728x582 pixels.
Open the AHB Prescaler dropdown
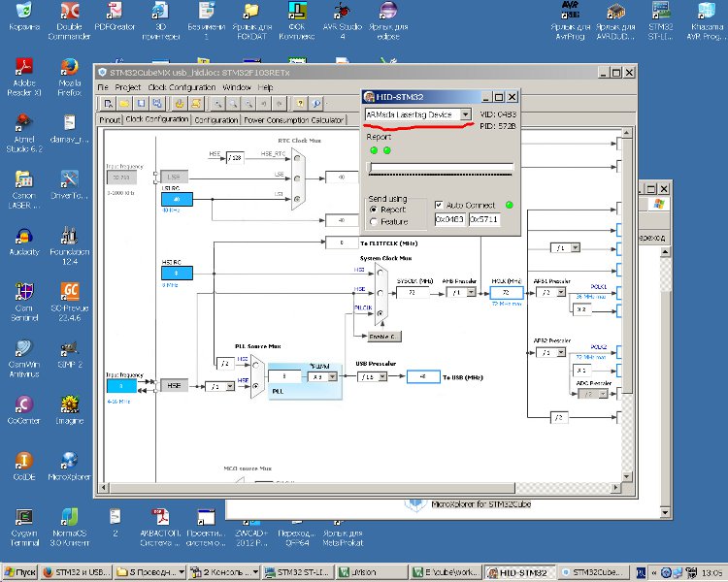point(471,292)
